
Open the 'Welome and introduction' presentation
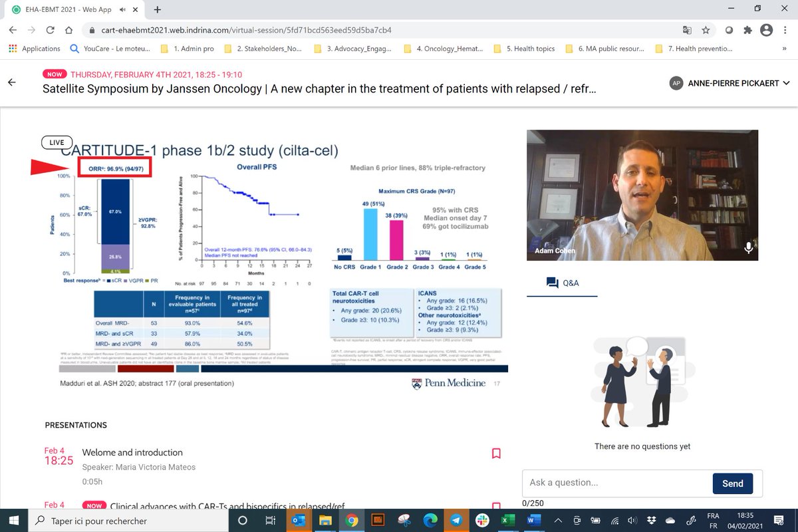[x=132, y=452]
